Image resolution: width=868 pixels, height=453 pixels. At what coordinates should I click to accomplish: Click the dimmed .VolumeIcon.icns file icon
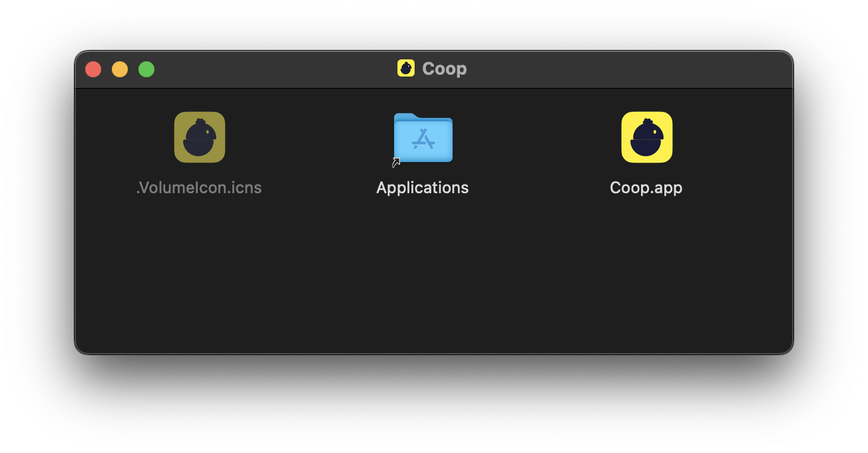pos(199,137)
